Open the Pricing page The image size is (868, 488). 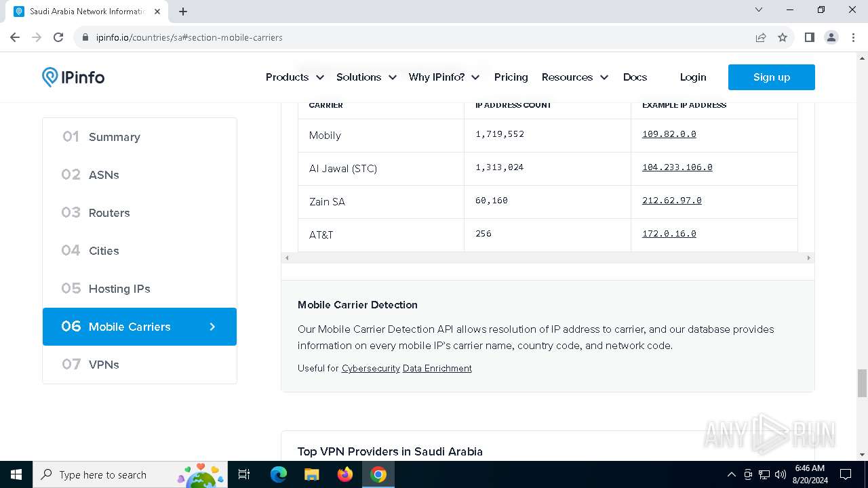click(511, 77)
